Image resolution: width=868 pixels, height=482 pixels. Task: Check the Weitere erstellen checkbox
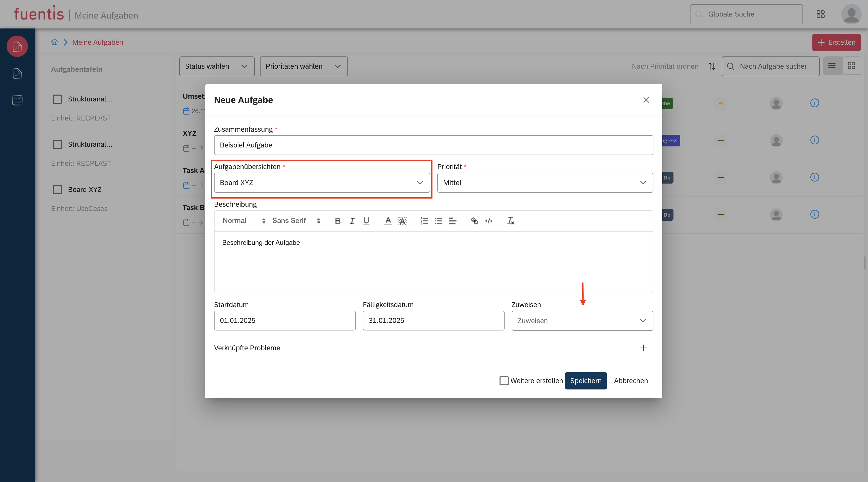[x=504, y=381]
